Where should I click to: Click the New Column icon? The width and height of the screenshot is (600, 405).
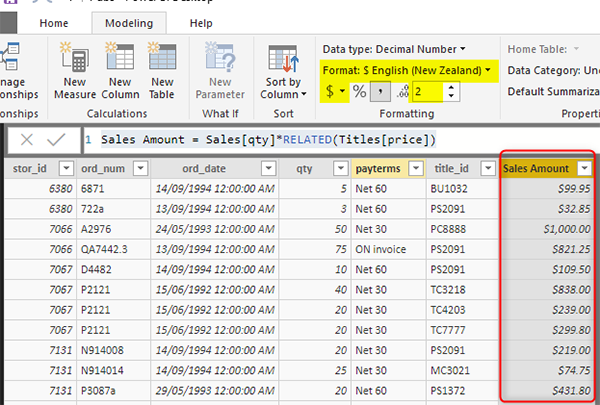[x=119, y=62]
